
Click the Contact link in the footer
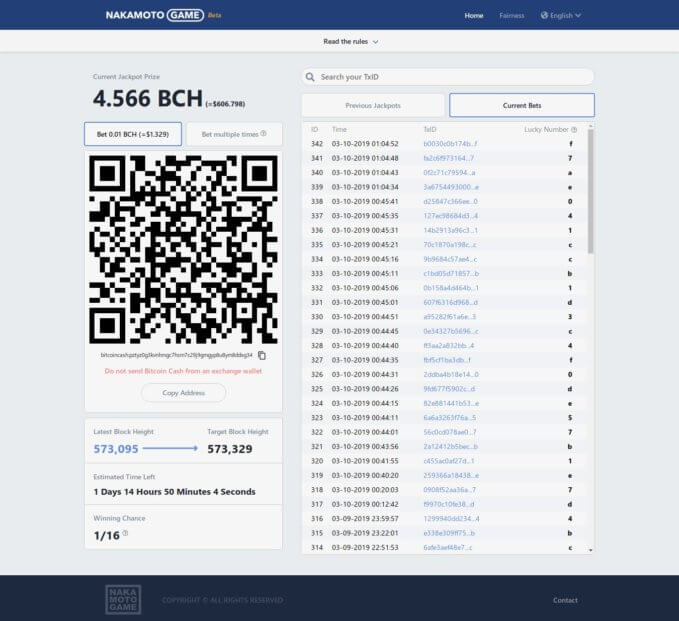pyautogui.click(x=565, y=600)
